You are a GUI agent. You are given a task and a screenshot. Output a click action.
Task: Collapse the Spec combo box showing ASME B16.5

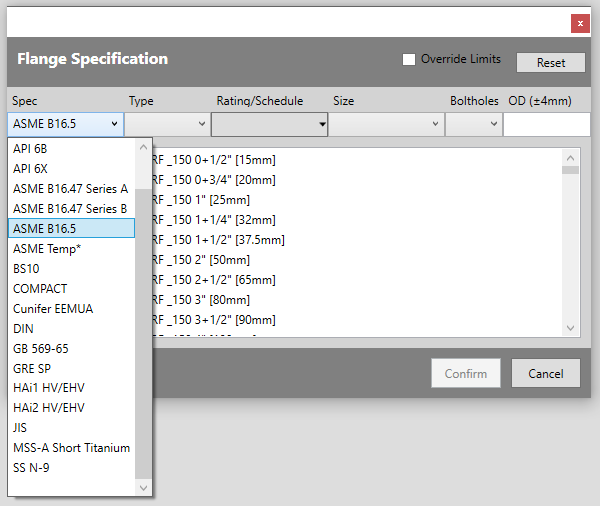click(x=65, y=124)
